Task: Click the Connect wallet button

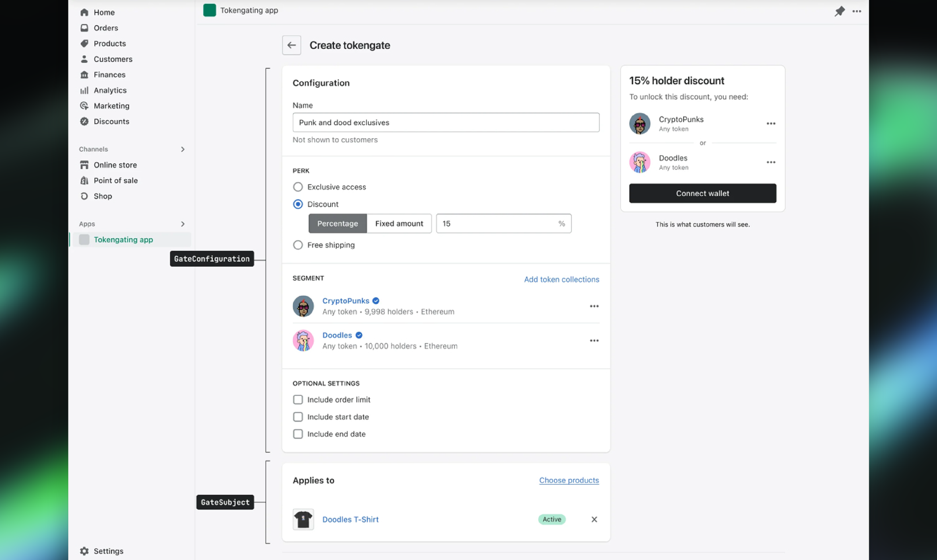Action: [702, 193]
